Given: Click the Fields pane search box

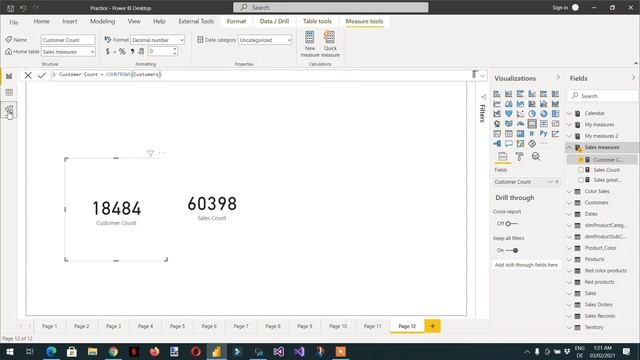Looking at the screenshot, I should [x=603, y=96].
